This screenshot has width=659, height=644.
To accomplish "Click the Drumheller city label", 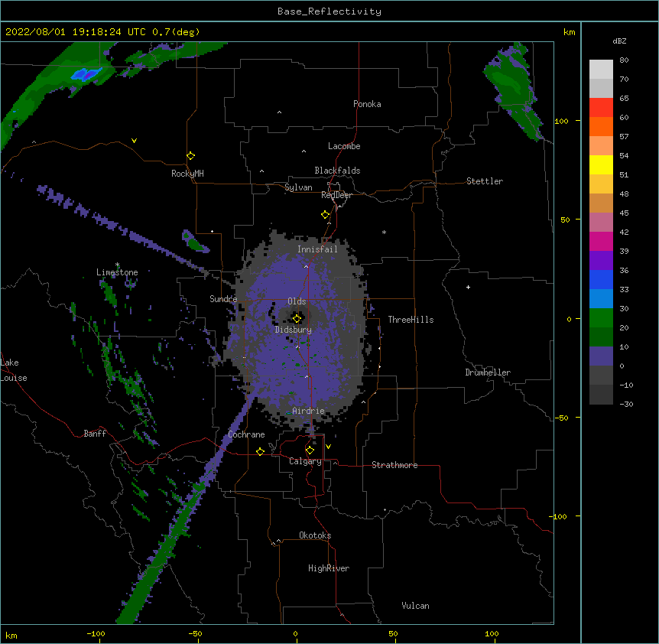I will coord(488,372).
